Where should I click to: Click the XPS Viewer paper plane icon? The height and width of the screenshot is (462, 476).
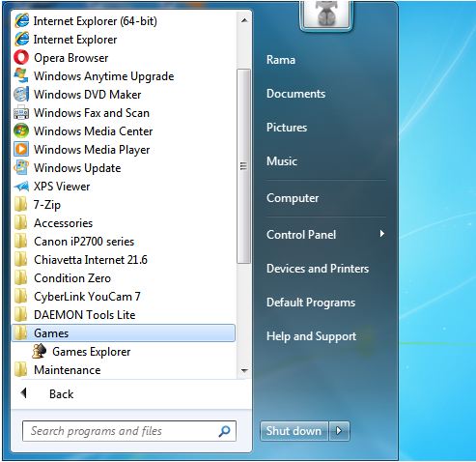tap(21, 187)
